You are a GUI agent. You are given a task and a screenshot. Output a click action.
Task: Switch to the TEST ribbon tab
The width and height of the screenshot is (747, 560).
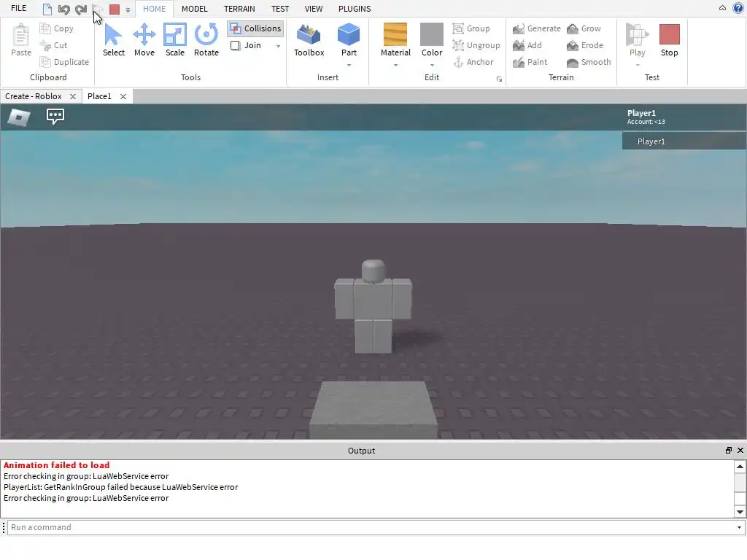tap(280, 9)
